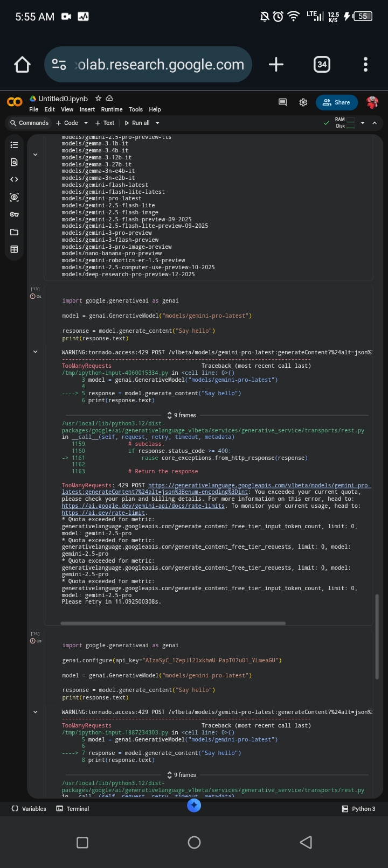Open the user account avatar
The height and width of the screenshot is (868, 388).
[x=372, y=102]
